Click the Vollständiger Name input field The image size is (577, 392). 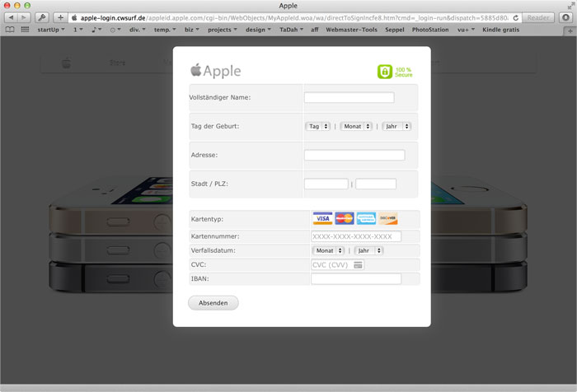point(349,97)
